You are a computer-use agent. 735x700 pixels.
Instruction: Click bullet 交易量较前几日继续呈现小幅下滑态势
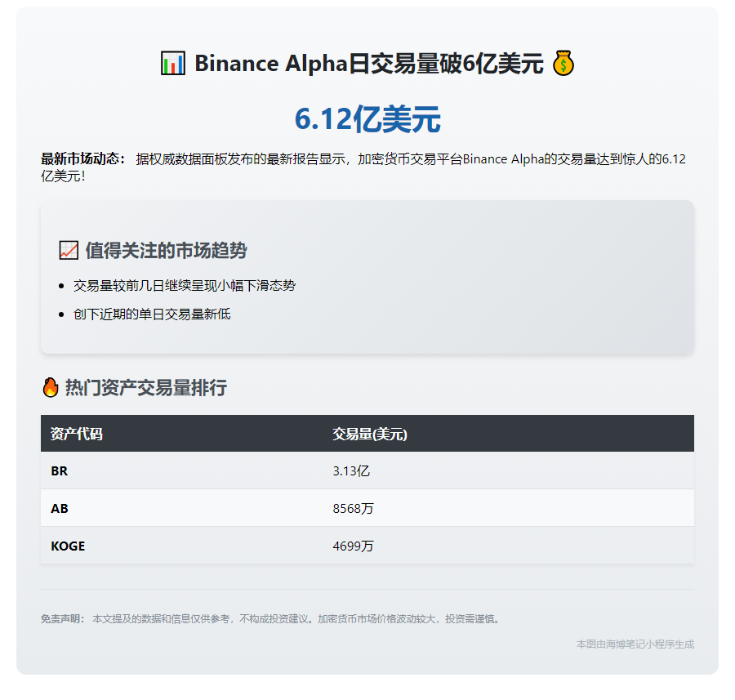tap(185, 286)
